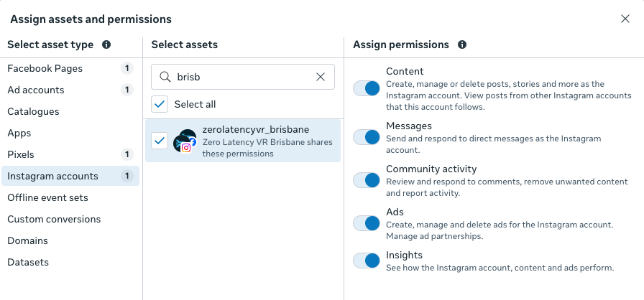The height and width of the screenshot is (300, 644).
Task: Click the Instagram accounts count badge
Action: (127, 177)
